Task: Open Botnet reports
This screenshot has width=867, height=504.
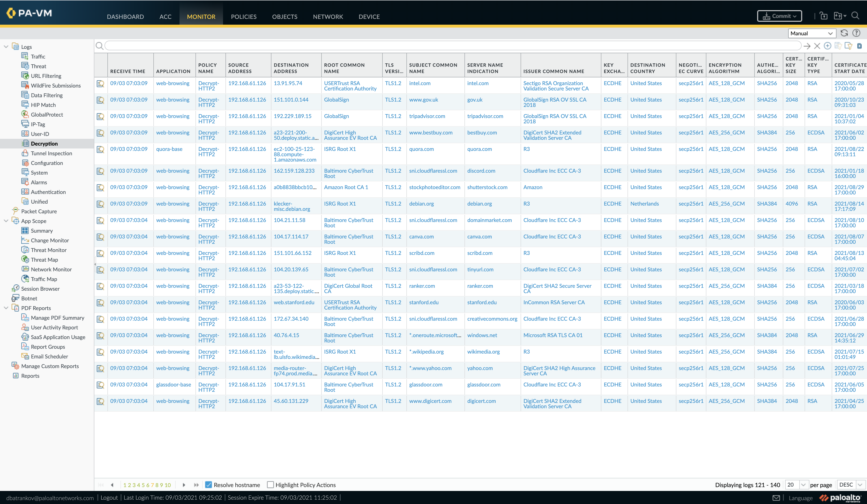Action: (29, 298)
